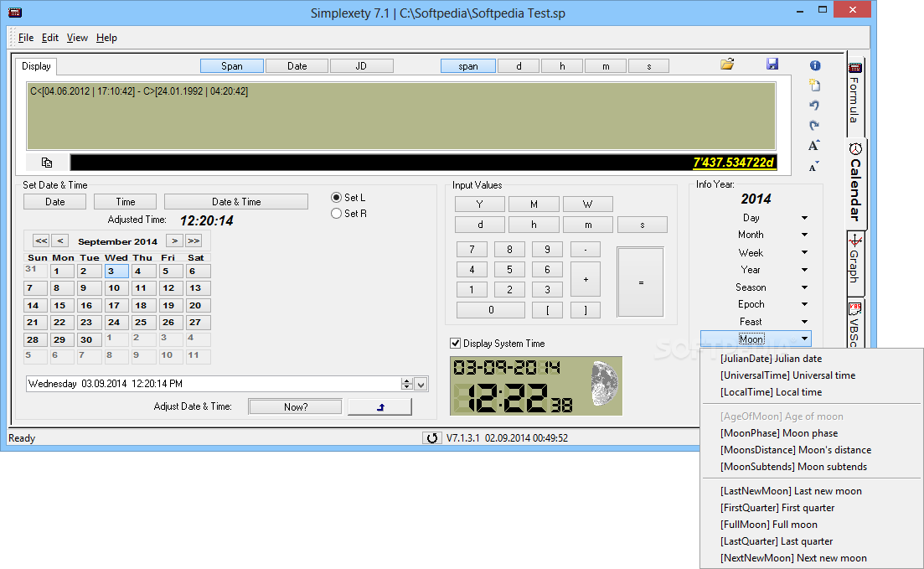The width and height of the screenshot is (924, 569).
Task: Expand the Epoch info dropdown
Action: (x=804, y=304)
